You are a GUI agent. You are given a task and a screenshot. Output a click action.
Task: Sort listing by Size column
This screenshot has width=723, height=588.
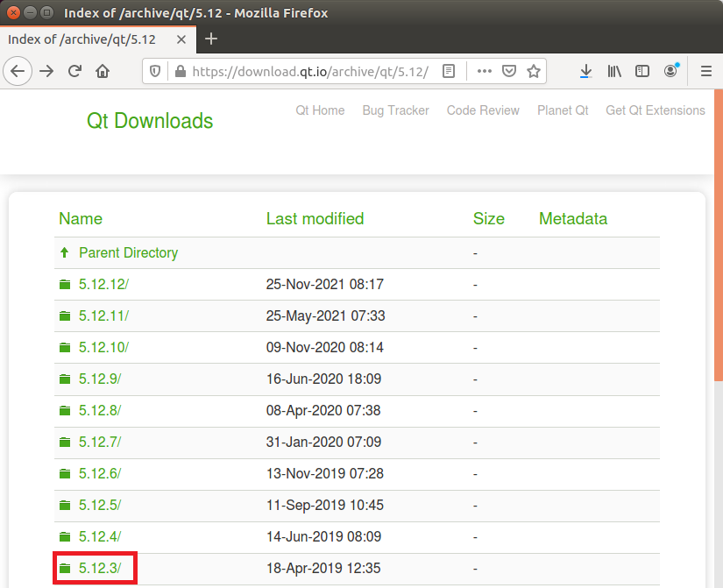tap(489, 218)
